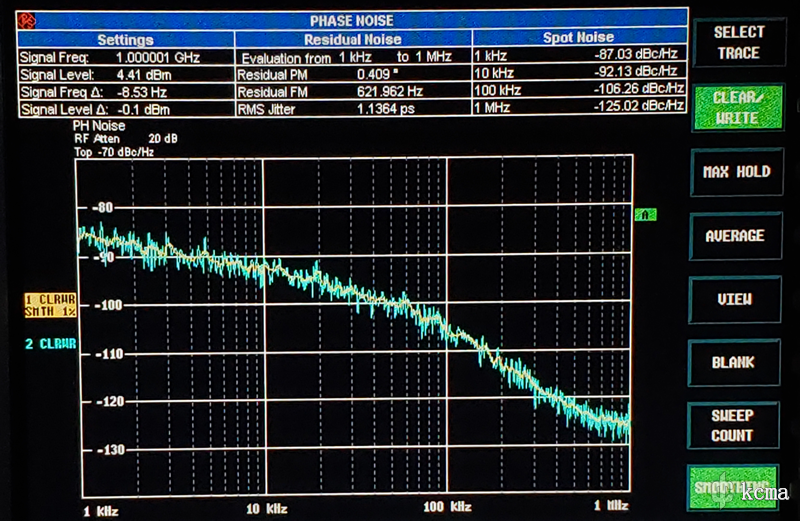Click the green A indicator beside the graph
This screenshot has width=800, height=521.
645,214
